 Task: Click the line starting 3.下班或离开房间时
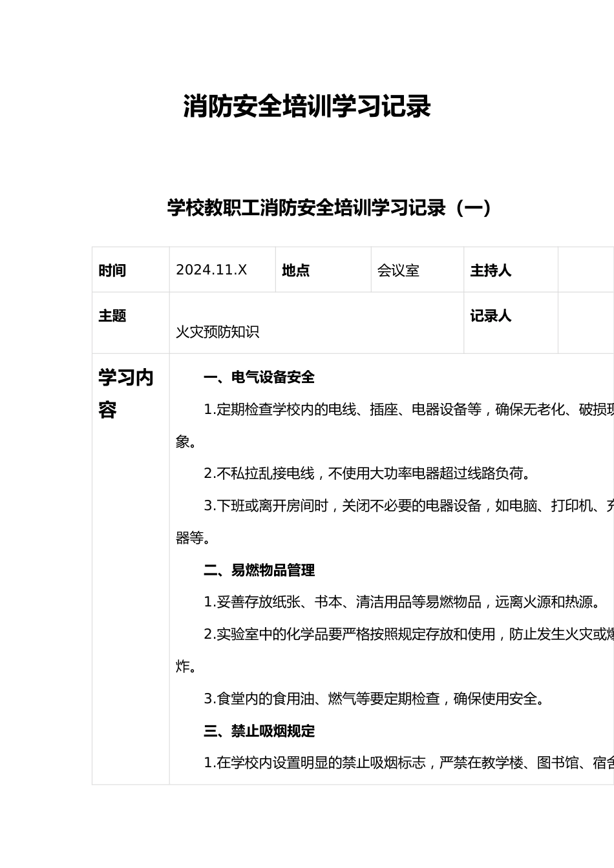408,506
